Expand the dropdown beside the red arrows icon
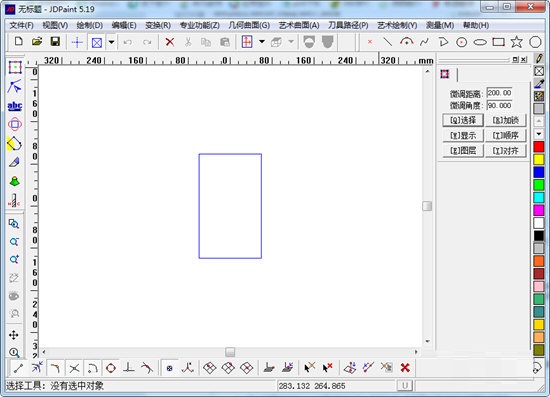 tap(262, 42)
